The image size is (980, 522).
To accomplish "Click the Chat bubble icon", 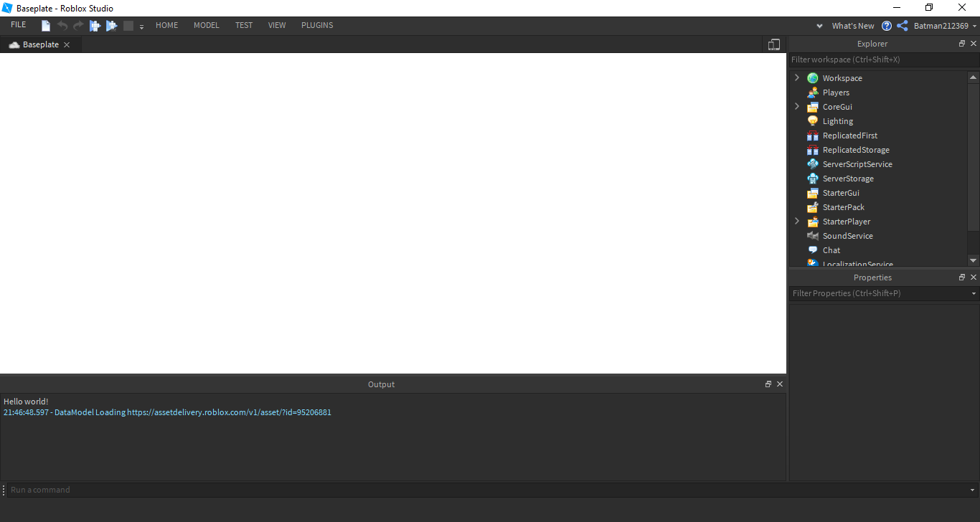I will click(812, 250).
